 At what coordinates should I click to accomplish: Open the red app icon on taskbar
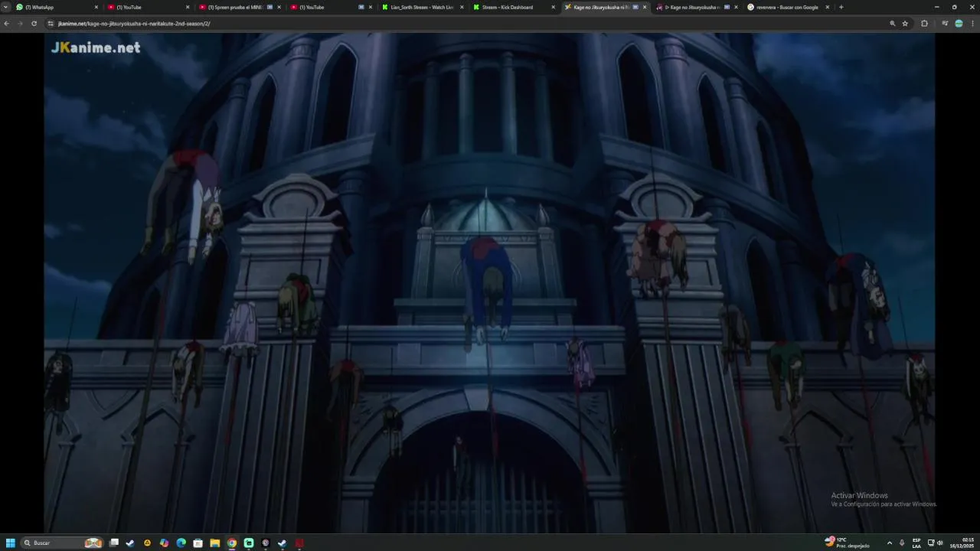coord(299,543)
